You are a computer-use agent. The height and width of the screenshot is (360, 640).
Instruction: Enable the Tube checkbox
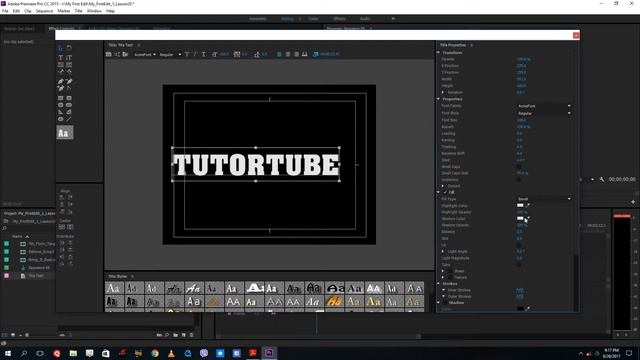519,264
